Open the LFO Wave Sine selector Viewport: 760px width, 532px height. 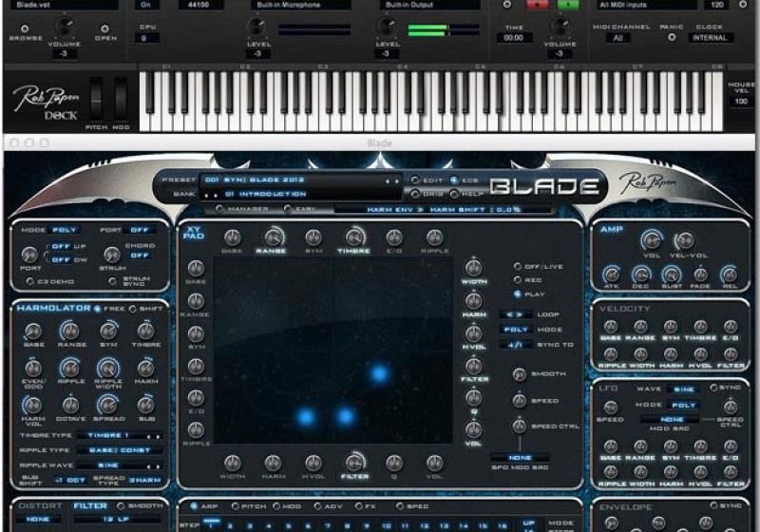[683, 389]
